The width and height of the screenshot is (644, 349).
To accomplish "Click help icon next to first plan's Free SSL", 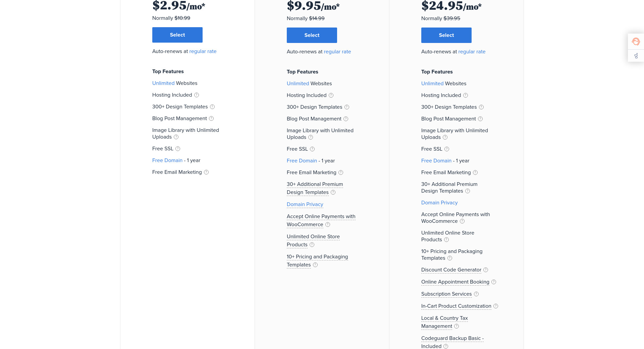I will 178,149.
